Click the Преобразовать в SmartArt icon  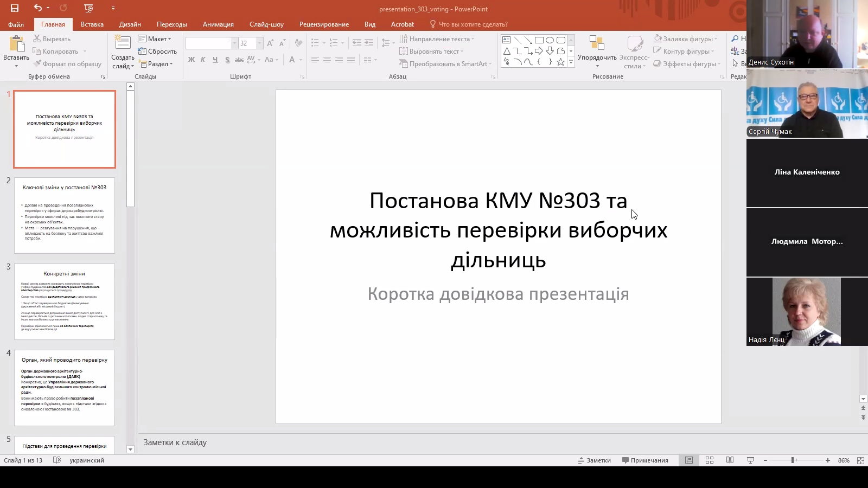[x=445, y=63]
